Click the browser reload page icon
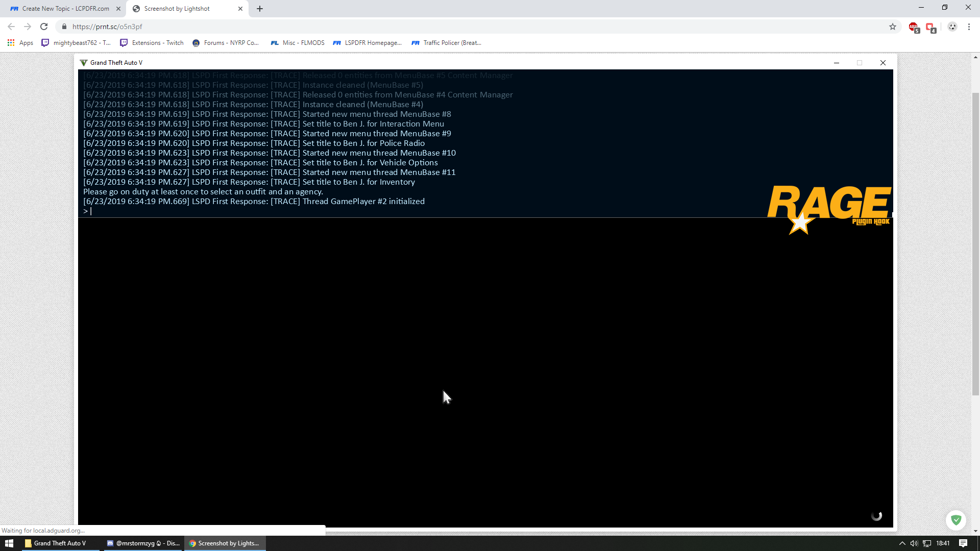Image resolution: width=980 pixels, height=551 pixels. 44,27
